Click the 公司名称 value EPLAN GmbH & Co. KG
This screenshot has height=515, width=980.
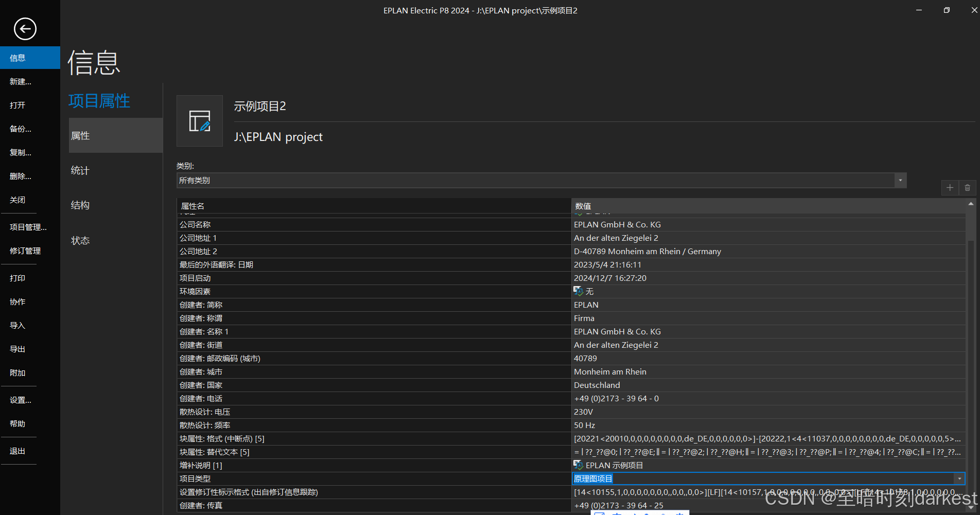768,224
